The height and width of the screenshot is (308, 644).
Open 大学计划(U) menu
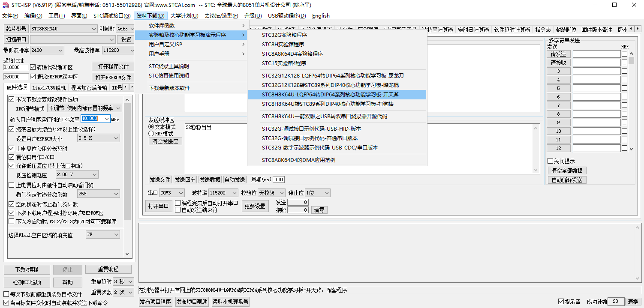click(x=184, y=16)
